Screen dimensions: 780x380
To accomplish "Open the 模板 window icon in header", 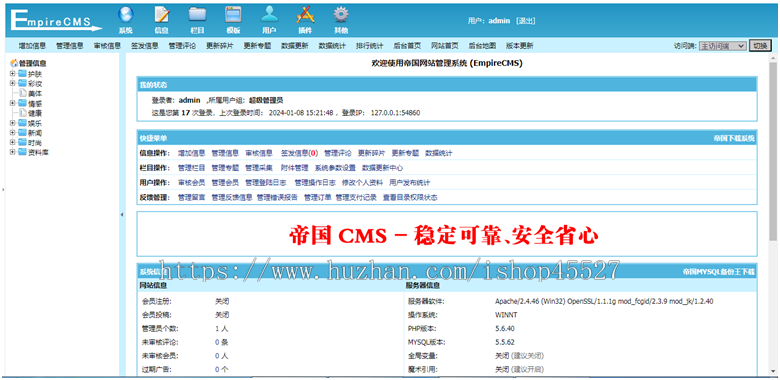I will tap(233, 15).
